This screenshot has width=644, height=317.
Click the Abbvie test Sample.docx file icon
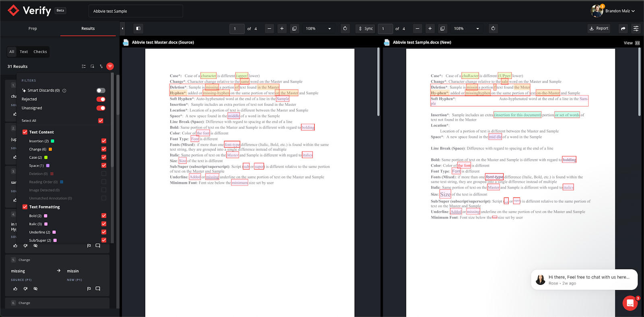click(x=387, y=42)
